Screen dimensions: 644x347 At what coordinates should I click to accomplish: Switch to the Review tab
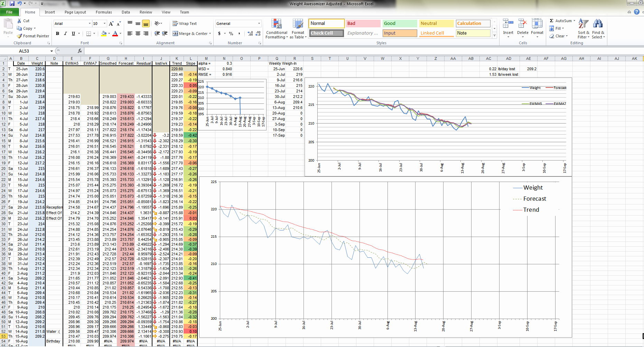point(146,12)
